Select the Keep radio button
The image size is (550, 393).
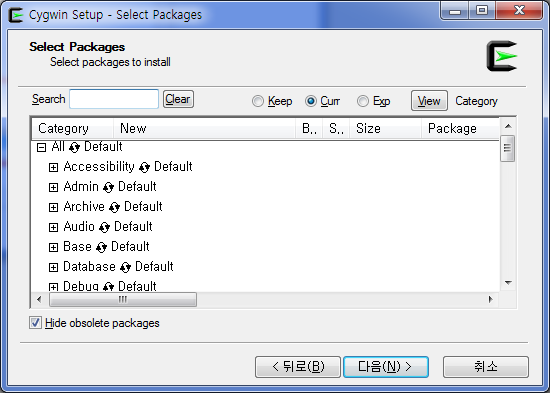pyautogui.click(x=258, y=101)
